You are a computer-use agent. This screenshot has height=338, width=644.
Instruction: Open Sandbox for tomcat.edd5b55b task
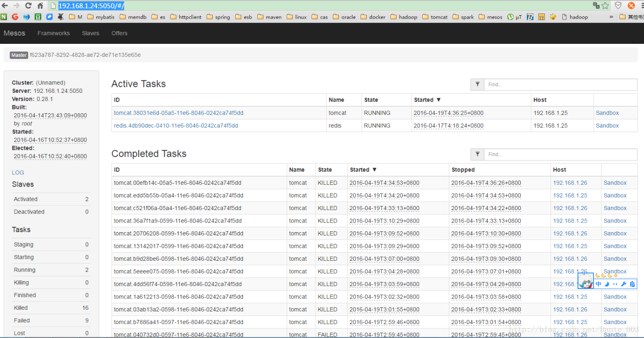click(x=615, y=195)
